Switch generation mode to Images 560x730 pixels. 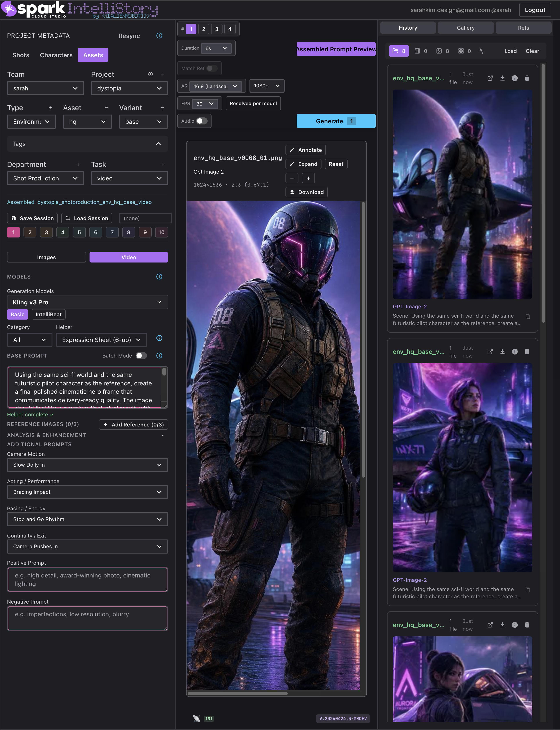46,257
